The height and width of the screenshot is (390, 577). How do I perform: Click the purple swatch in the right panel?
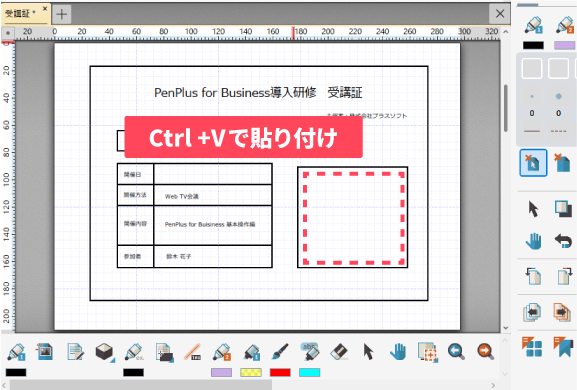tap(565, 45)
